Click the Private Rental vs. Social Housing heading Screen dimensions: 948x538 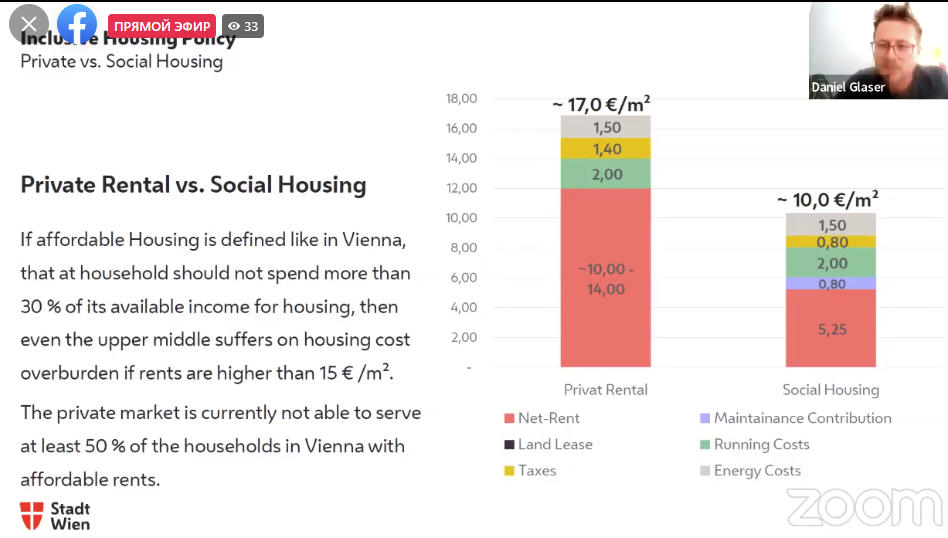(x=193, y=185)
